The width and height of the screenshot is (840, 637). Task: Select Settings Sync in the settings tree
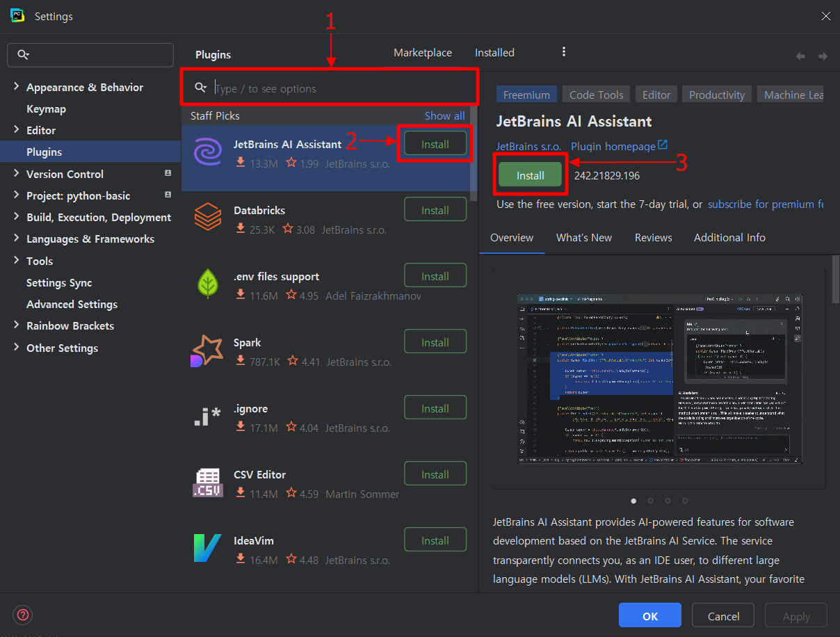click(59, 282)
